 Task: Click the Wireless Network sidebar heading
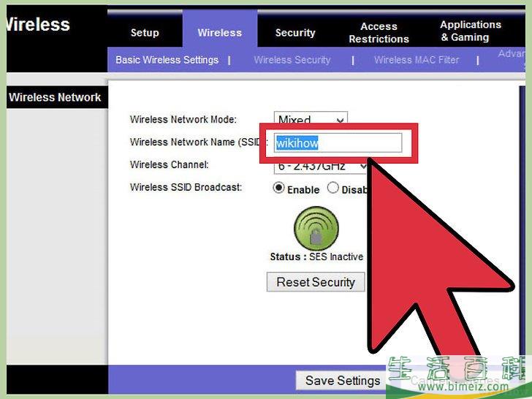click(55, 97)
